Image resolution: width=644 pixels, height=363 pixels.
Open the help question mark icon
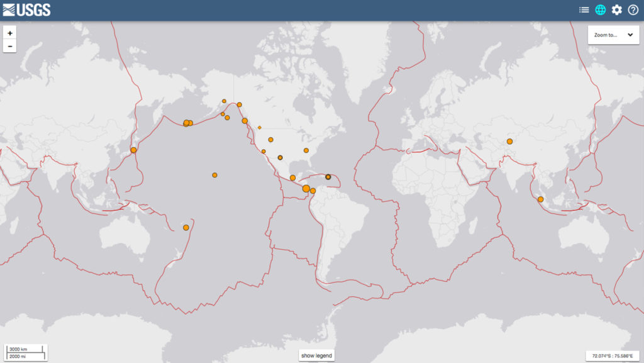pyautogui.click(x=633, y=10)
